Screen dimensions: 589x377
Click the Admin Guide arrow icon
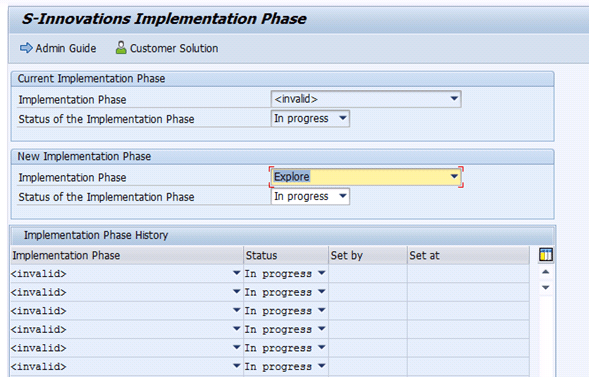[x=26, y=48]
